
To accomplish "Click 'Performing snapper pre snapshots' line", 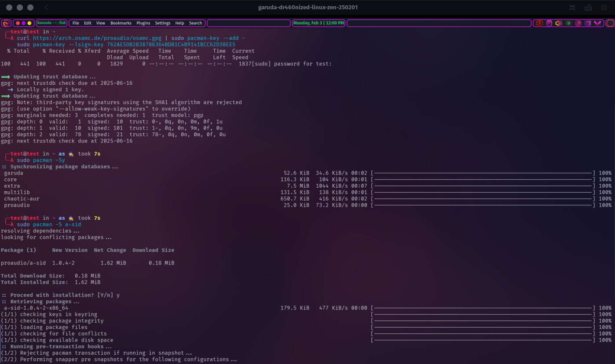I will coord(119,359).
